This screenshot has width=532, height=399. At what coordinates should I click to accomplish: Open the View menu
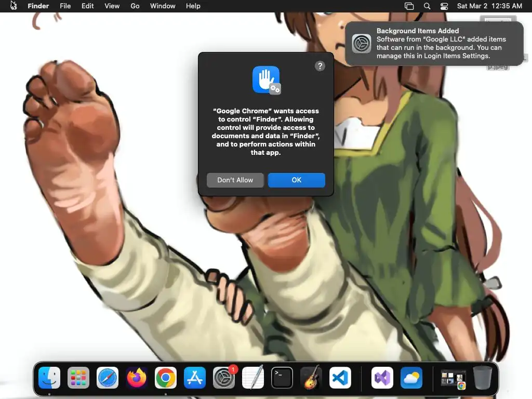tap(112, 6)
